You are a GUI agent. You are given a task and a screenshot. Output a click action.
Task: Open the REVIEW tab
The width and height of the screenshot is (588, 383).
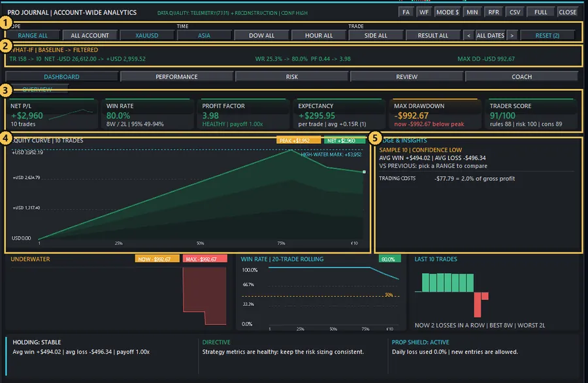pos(407,76)
